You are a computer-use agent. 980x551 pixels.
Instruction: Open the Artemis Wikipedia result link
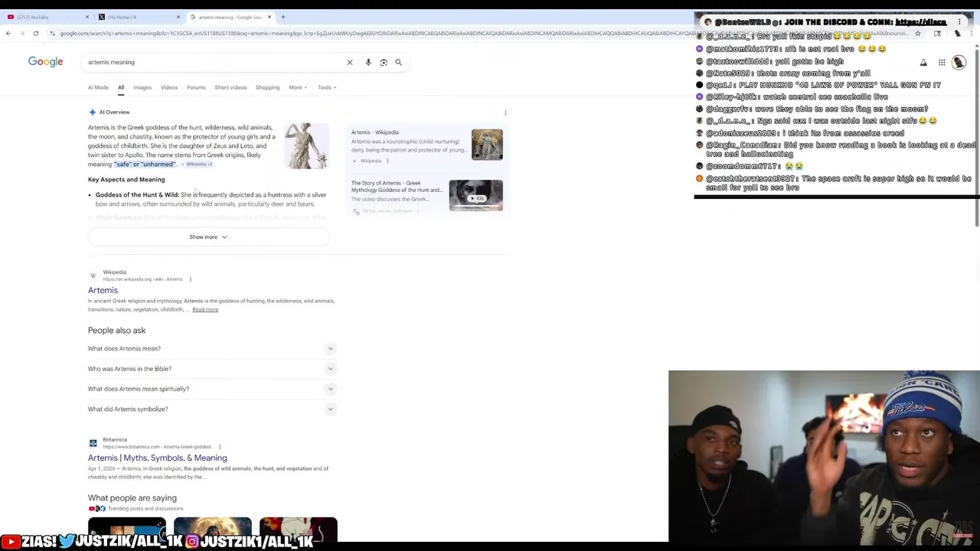click(x=103, y=291)
